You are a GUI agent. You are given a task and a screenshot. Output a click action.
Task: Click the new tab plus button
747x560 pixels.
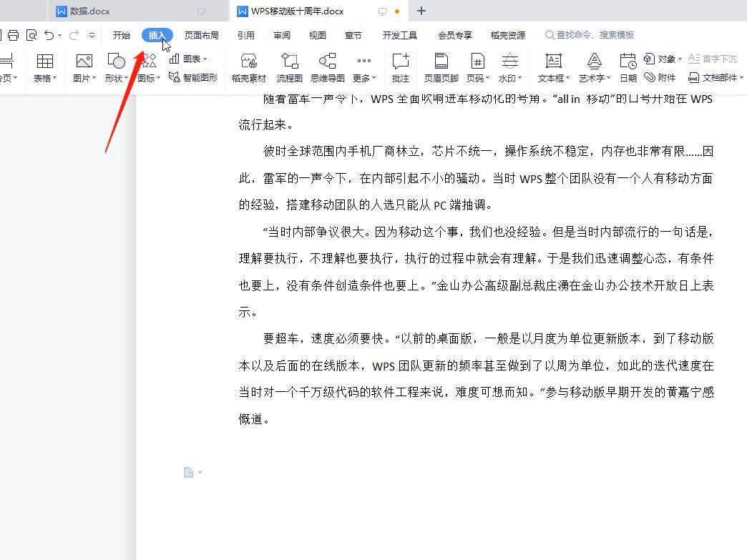421,11
